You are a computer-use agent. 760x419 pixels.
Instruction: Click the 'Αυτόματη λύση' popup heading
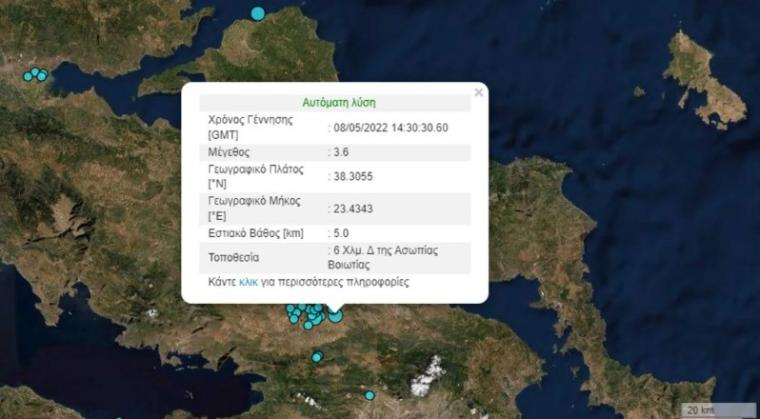[x=339, y=102]
